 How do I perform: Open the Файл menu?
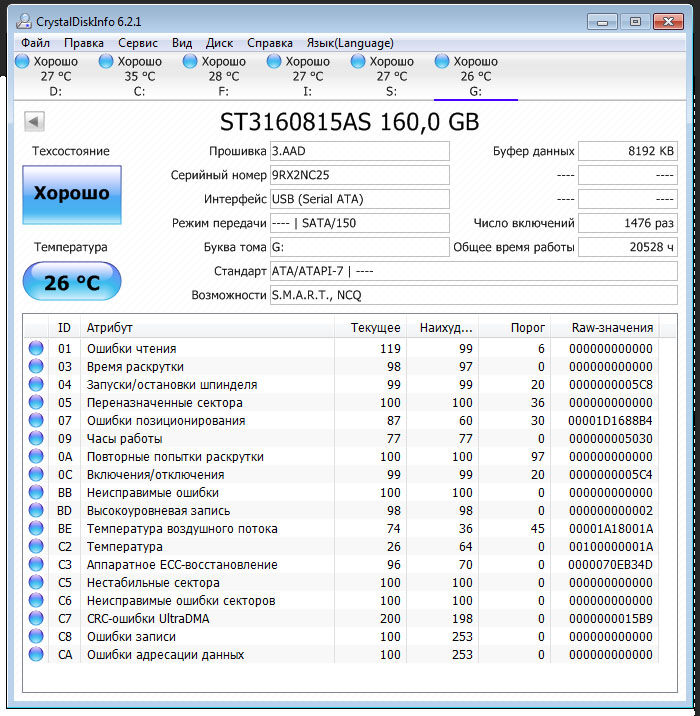click(35, 43)
